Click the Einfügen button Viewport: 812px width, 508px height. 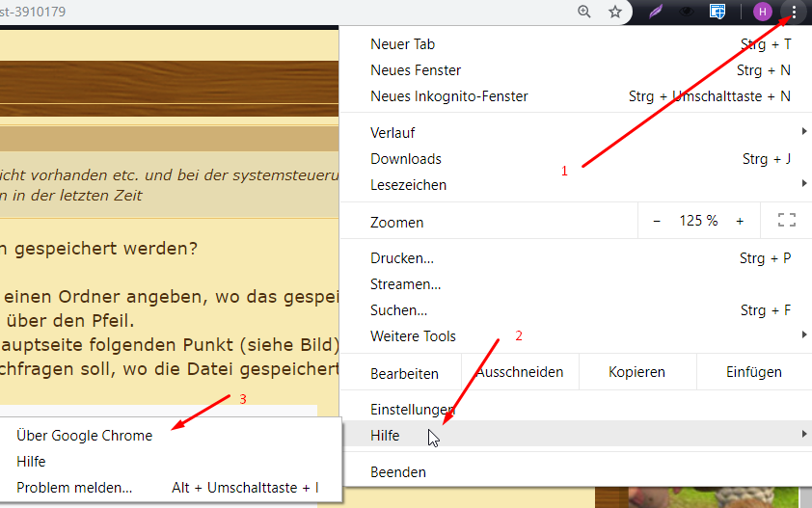pos(753,372)
